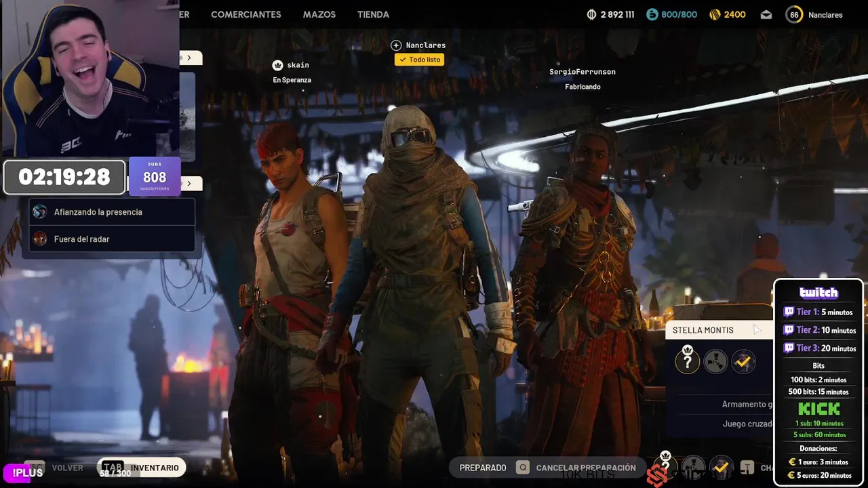Toggle the checkmark icon under STELLA MONTIS

point(744,362)
